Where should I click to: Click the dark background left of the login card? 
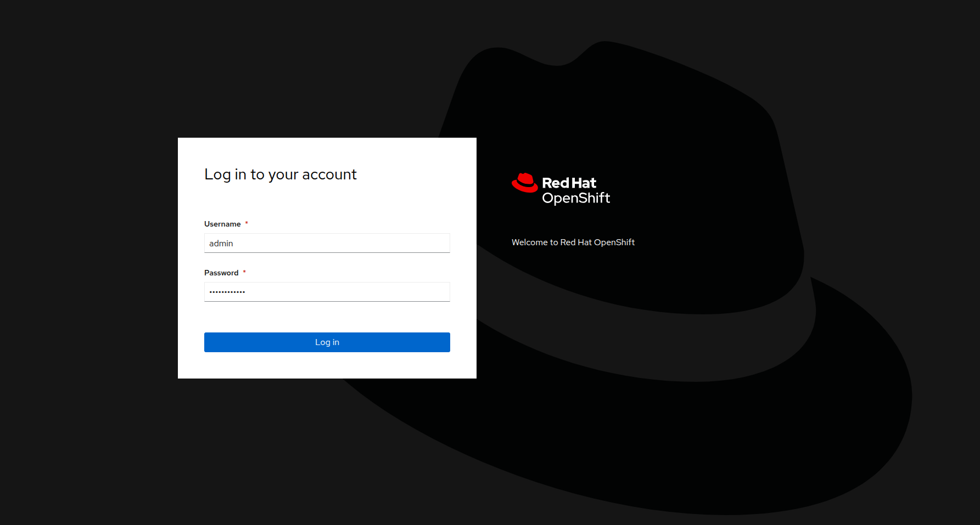[x=88, y=258]
